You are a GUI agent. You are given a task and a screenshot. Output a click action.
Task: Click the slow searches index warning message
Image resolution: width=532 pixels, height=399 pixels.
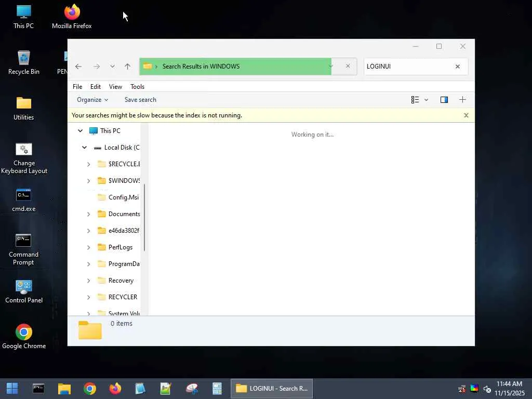(157, 115)
